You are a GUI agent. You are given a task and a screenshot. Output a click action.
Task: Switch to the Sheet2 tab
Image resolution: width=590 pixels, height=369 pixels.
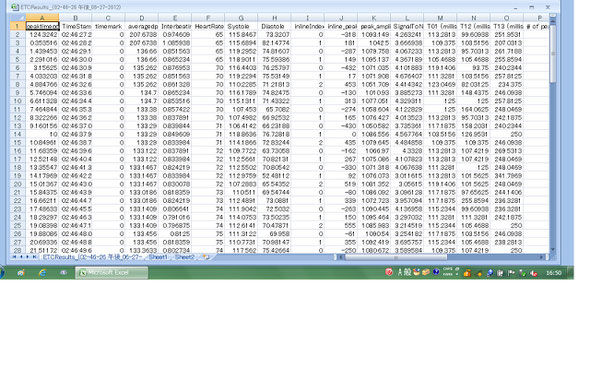[185, 257]
